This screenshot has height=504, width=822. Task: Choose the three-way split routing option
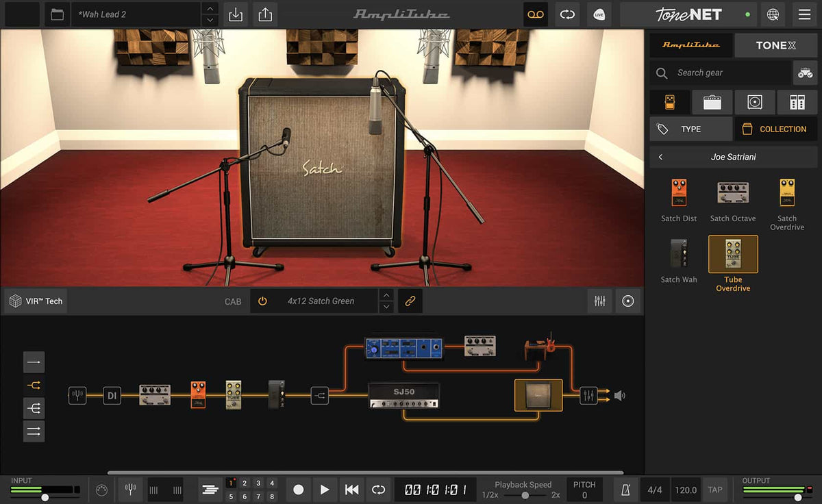coord(34,408)
